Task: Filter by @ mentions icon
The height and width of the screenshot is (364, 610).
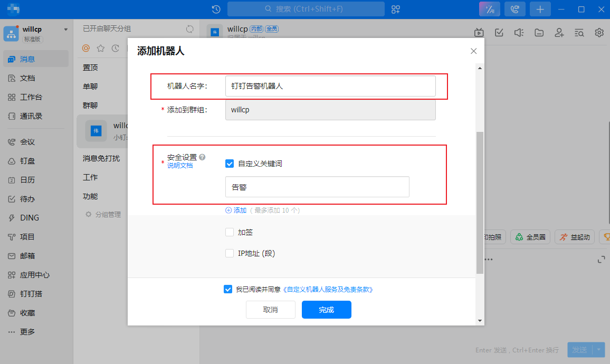Action: pyautogui.click(x=86, y=48)
